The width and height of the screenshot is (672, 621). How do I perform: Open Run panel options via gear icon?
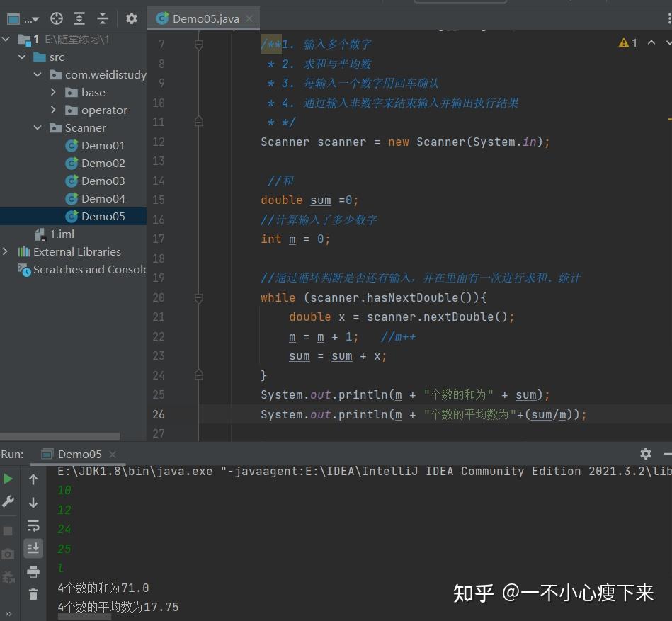[x=645, y=453]
